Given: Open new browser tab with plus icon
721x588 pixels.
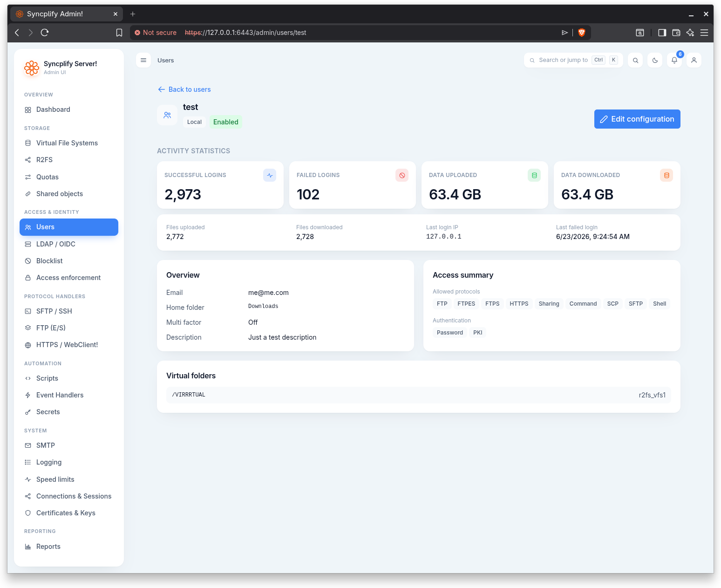Looking at the screenshot, I should (133, 14).
